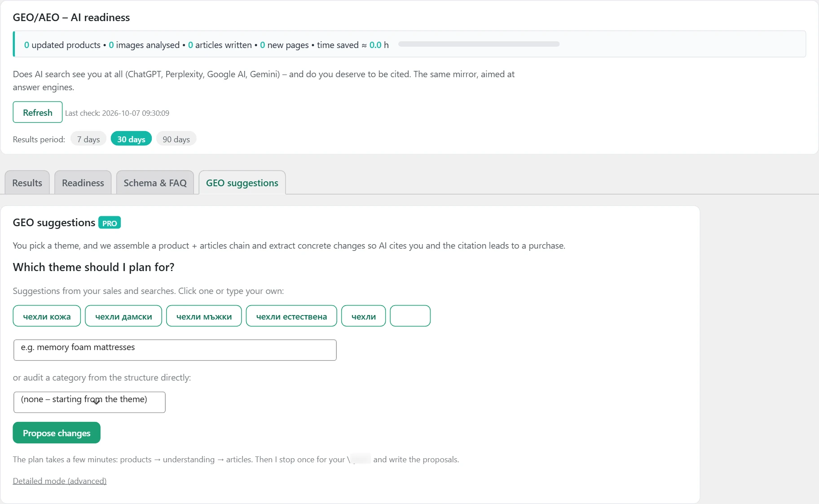
Task: Click the empty suggestion chip
Action: (x=410, y=316)
